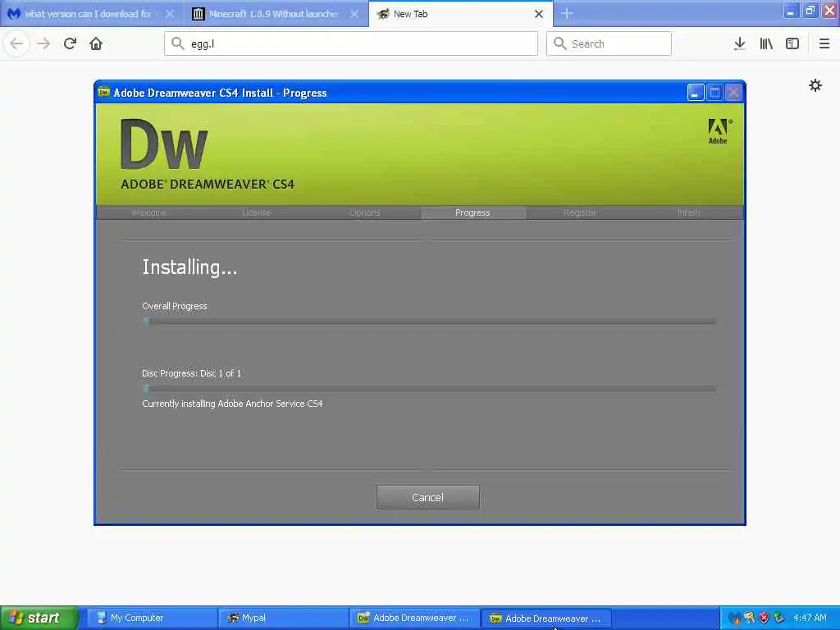The height and width of the screenshot is (630, 840).
Task: Close the New Tab tab
Action: 538,14
